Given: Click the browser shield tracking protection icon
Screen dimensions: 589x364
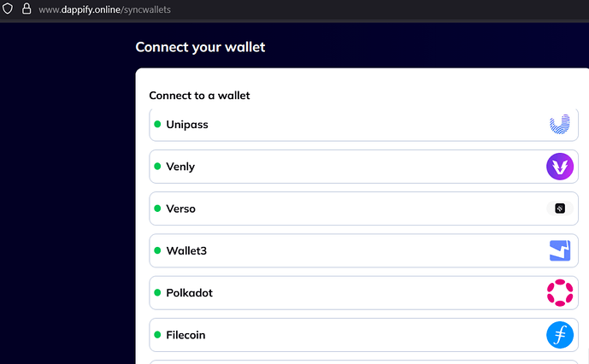Looking at the screenshot, I should [x=9, y=9].
